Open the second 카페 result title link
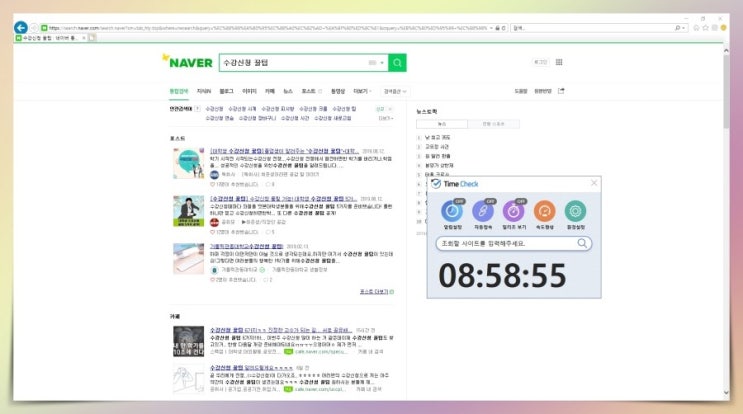The height and width of the screenshot is (414, 743). [252, 368]
